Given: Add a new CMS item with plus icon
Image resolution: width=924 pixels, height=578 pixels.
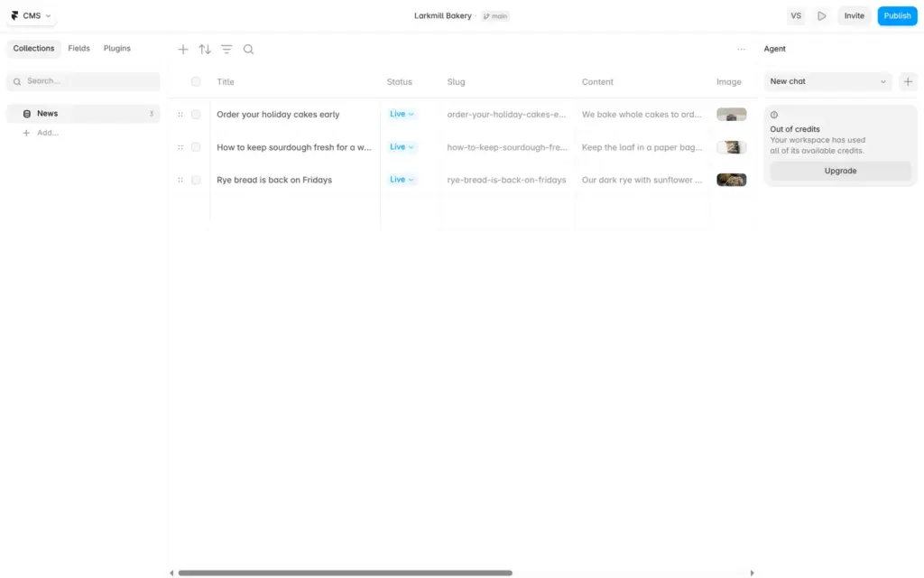Looking at the screenshot, I should tap(183, 50).
